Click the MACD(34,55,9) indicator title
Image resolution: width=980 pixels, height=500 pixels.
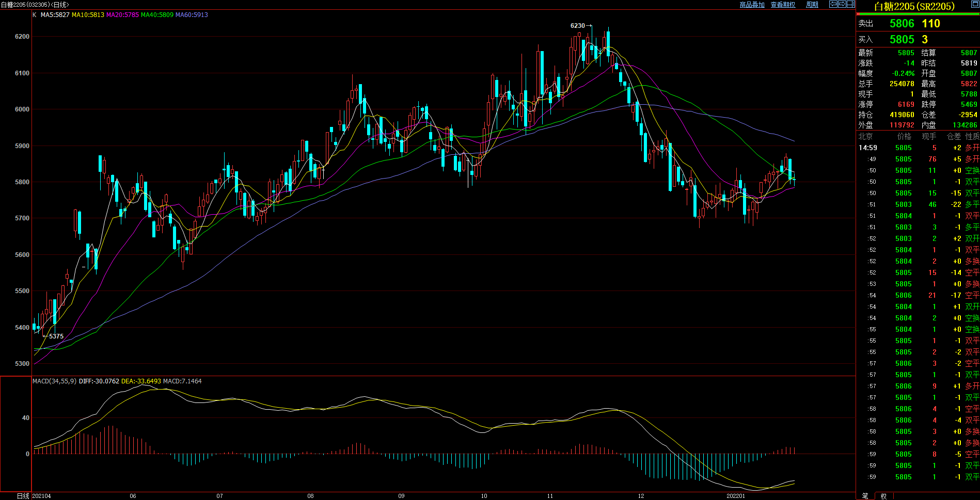click(x=54, y=381)
